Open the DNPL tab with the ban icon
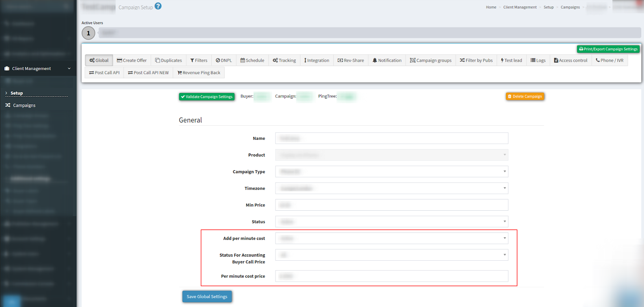This screenshot has height=307, width=644. point(224,60)
